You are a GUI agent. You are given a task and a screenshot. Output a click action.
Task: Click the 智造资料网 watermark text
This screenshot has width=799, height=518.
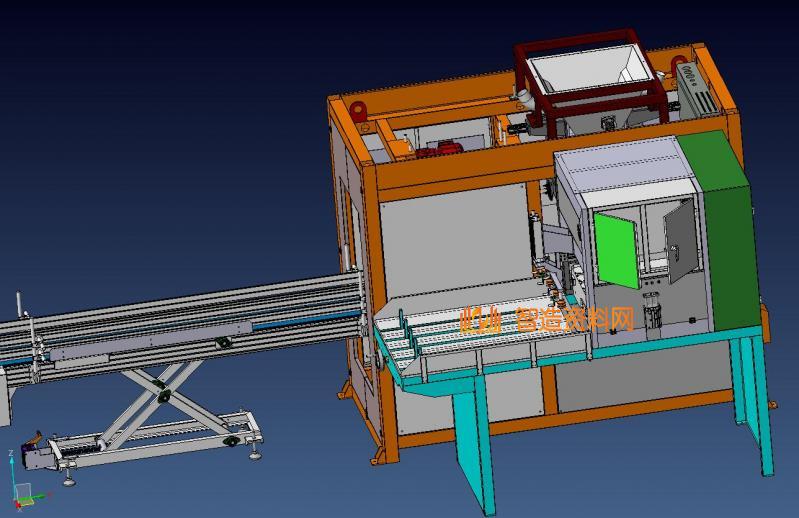point(575,319)
